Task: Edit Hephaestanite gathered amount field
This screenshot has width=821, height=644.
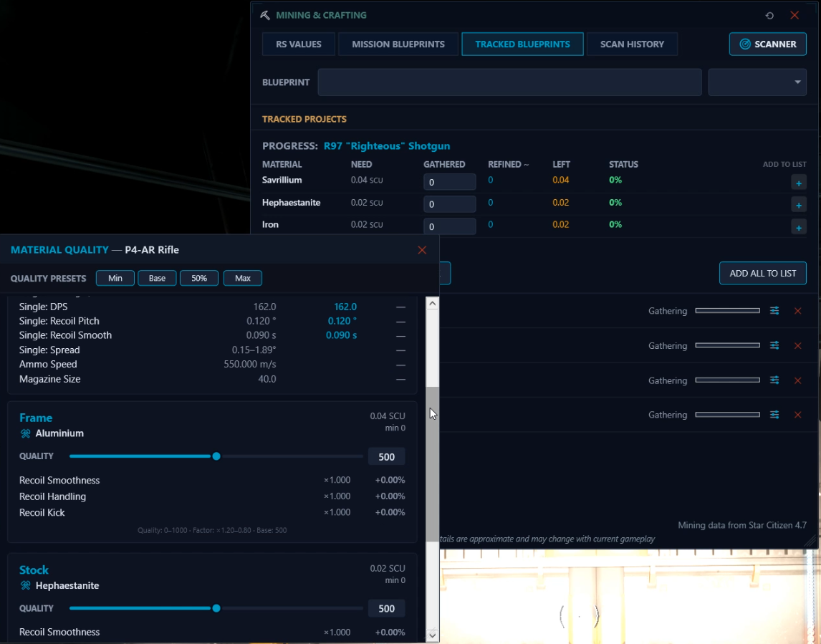Action: [x=449, y=203]
